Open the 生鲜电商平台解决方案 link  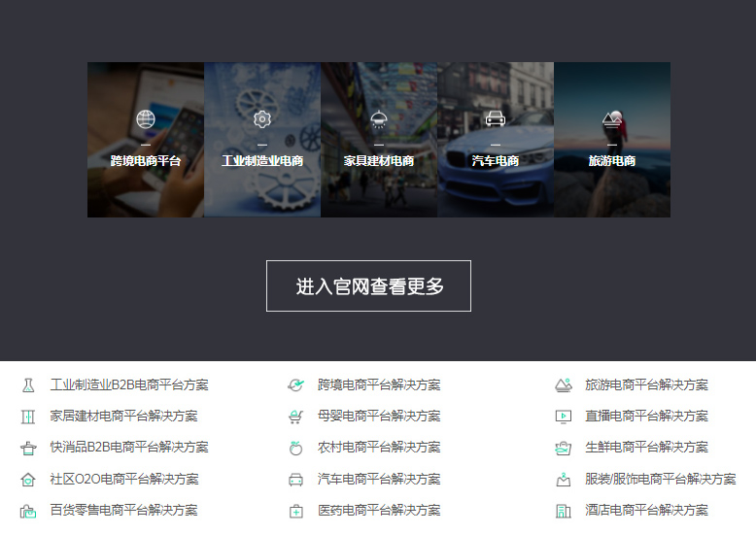tap(646, 448)
